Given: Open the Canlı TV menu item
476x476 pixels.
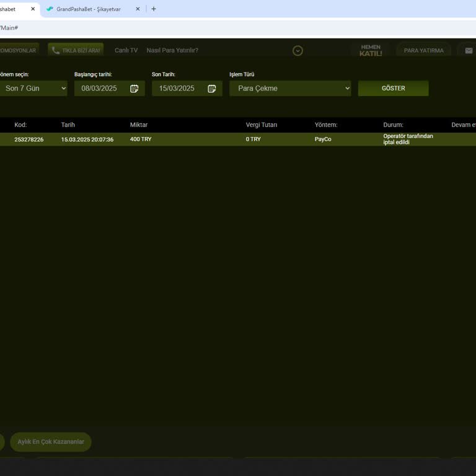Looking at the screenshot, I should click(x=126, y=51).
